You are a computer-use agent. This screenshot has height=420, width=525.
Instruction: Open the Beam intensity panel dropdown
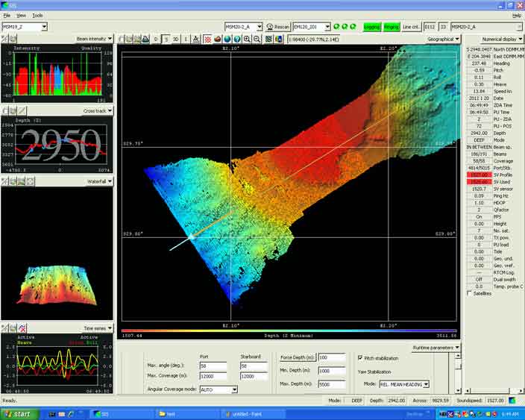click(94, 39)
